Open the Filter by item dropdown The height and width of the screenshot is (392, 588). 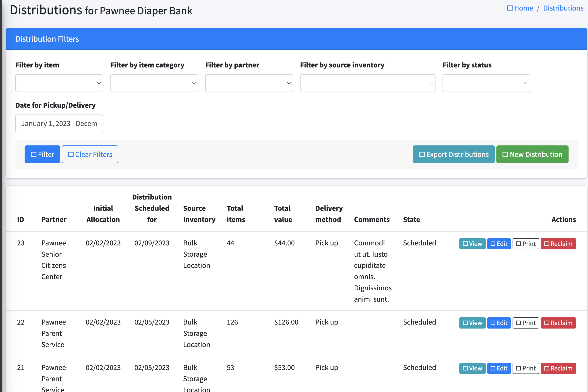59,83
